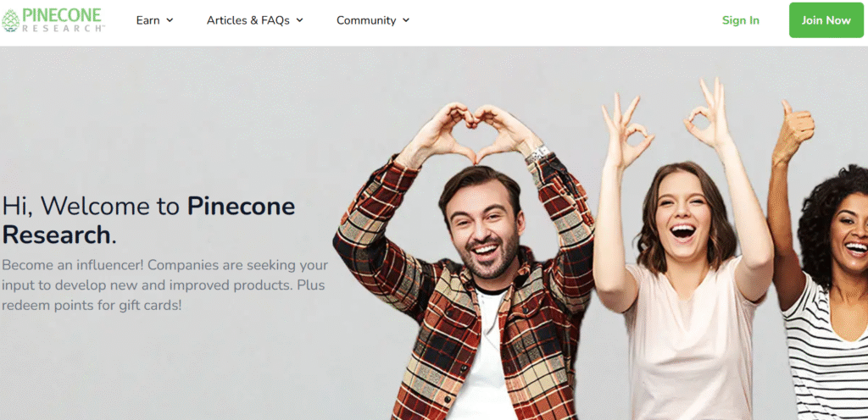
Task: Click the Sign In link
Action: (740, 20)
